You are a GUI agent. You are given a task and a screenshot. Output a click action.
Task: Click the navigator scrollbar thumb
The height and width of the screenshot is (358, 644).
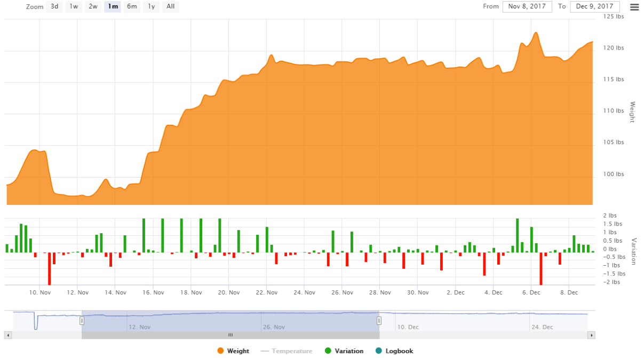coord(230,335)
